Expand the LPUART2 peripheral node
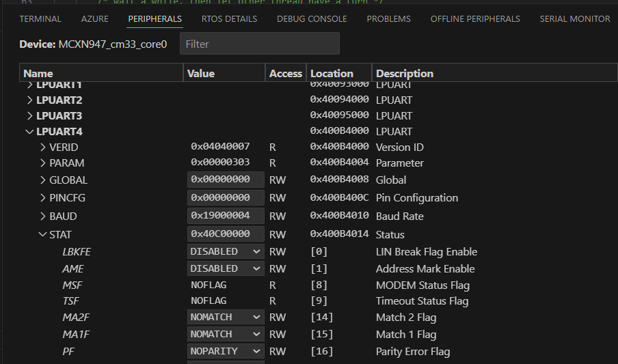This screenshot has width=618, height=364. 29,100
